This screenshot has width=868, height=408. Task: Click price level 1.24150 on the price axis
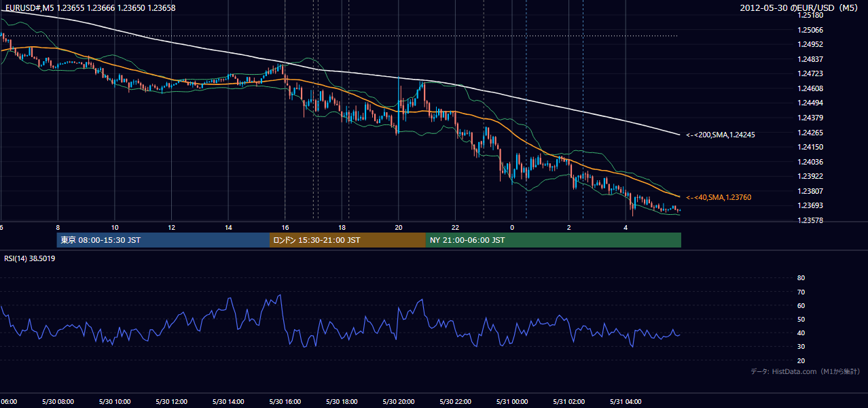[810, 147]
